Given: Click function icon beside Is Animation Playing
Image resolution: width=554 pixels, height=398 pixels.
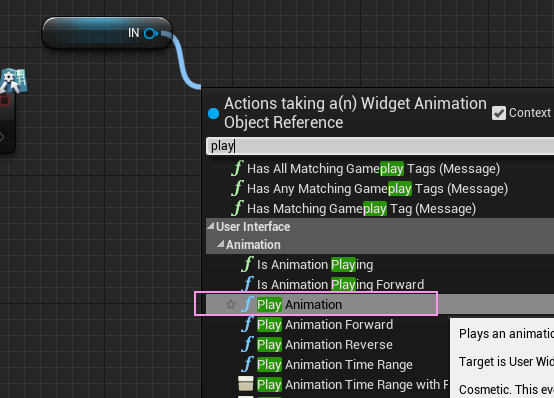Looking at the screenshot, I should [x=248, y=264].
